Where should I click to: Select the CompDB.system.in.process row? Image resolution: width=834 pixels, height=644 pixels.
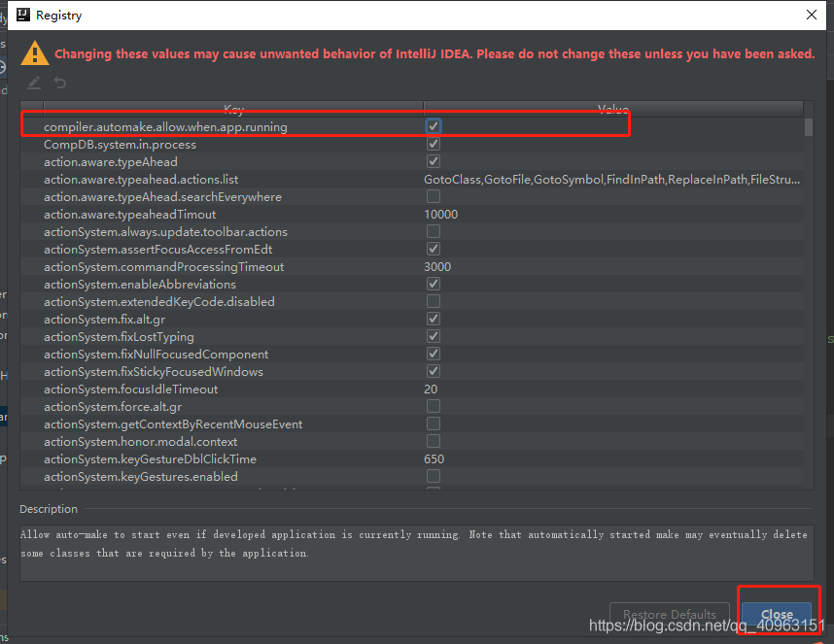coord(412,145)
